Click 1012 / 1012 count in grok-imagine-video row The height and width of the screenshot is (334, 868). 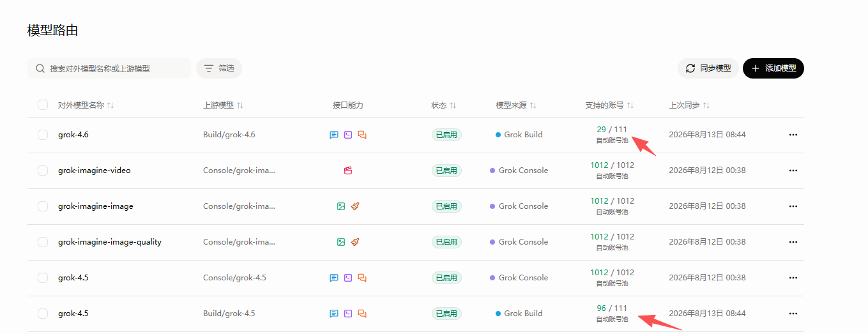click(612, 165)
